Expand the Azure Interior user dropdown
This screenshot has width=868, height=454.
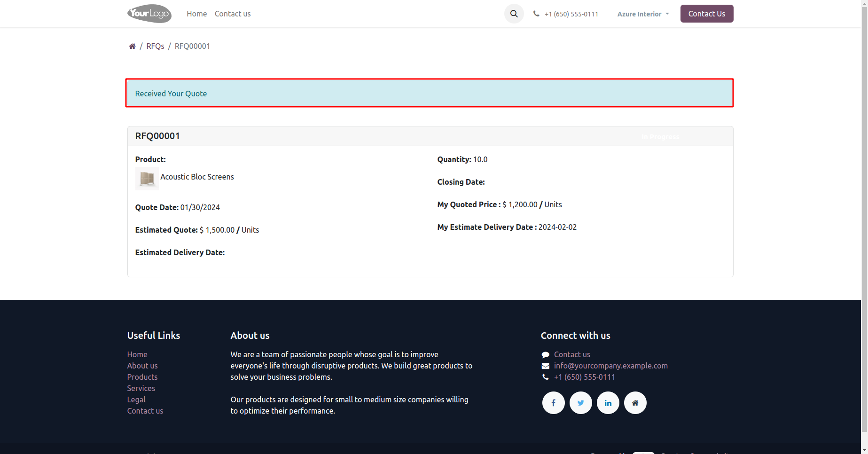pyautogui.click(x=643, y=14)
